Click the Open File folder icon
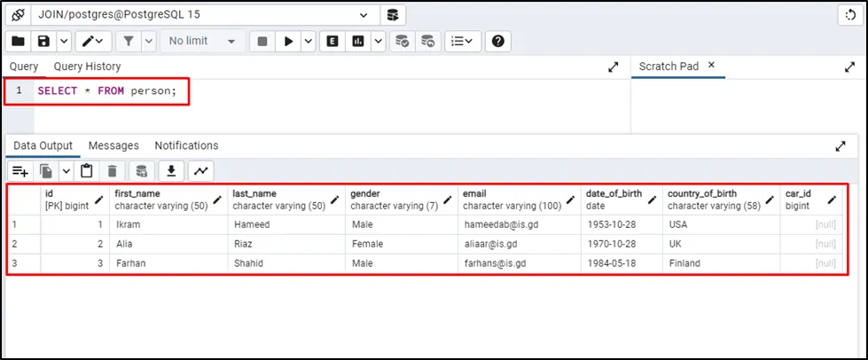The height and width of the screenshot is (360, 868). point(19,41)
